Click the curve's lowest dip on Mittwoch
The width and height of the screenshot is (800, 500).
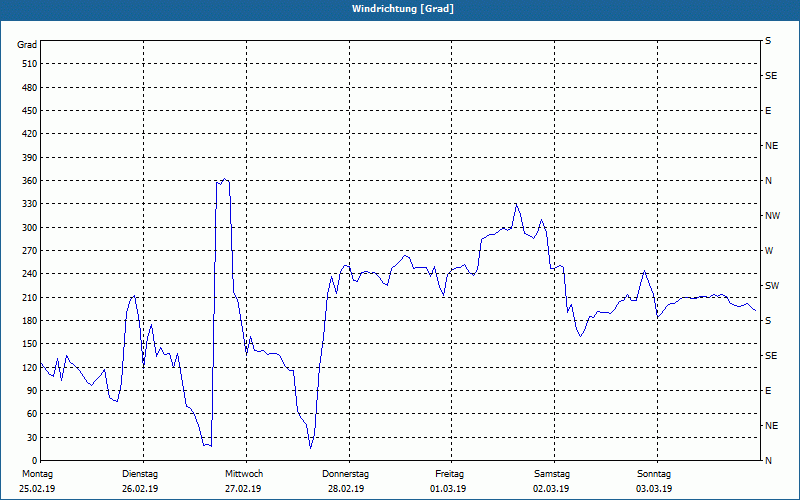(310, 448)
